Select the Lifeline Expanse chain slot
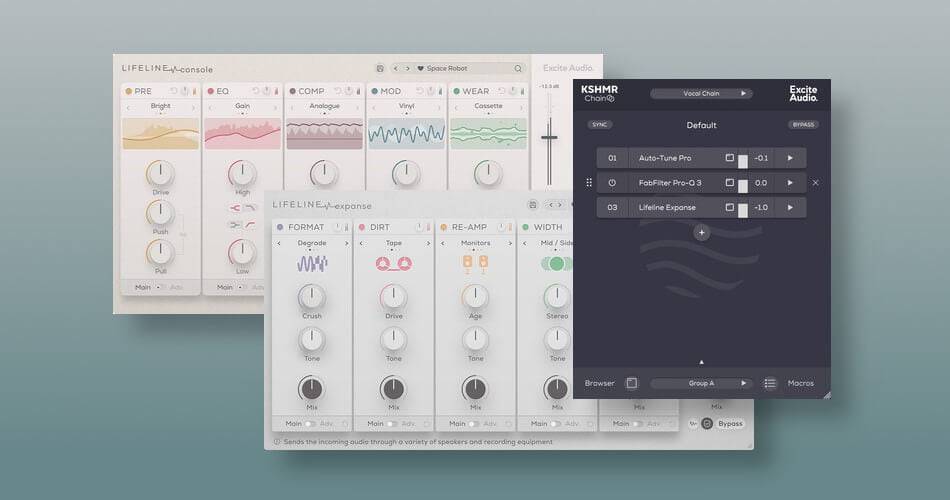950x500 pixels. coord(701,207)
